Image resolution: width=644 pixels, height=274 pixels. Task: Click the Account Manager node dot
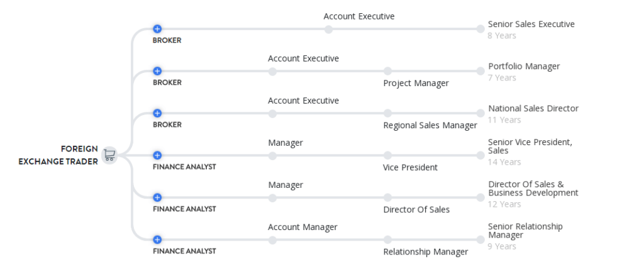pyautogui.click(x=272, y=239)
